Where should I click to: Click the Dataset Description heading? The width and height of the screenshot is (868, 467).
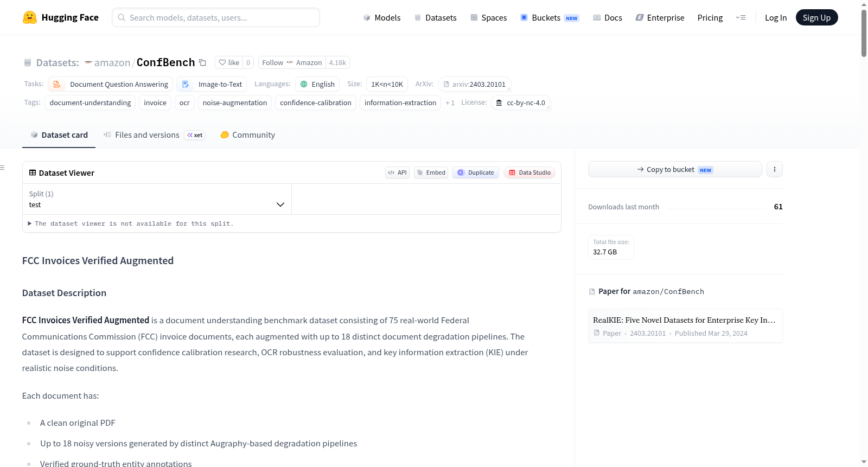64,293
